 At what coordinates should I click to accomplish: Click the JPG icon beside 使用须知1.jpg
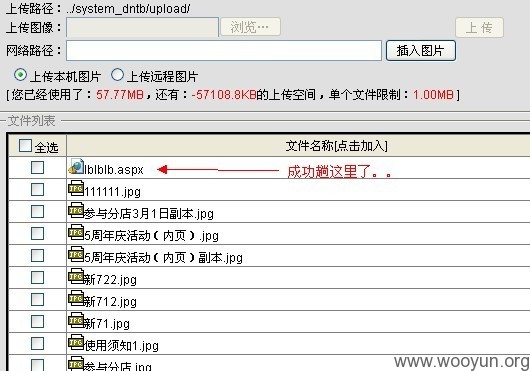(x=76, y=342)
